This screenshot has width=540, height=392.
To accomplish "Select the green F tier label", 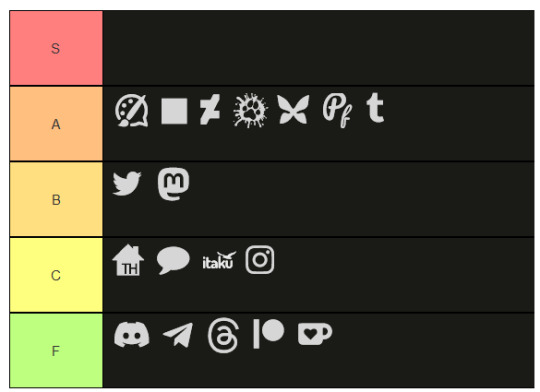I will pos(56,351).
